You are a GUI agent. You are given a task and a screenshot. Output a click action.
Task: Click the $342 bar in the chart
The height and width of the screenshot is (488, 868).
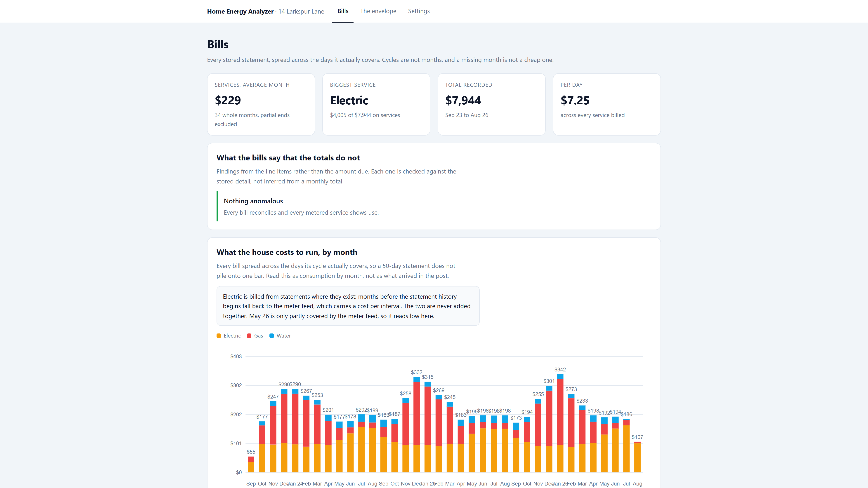(560, 423)
